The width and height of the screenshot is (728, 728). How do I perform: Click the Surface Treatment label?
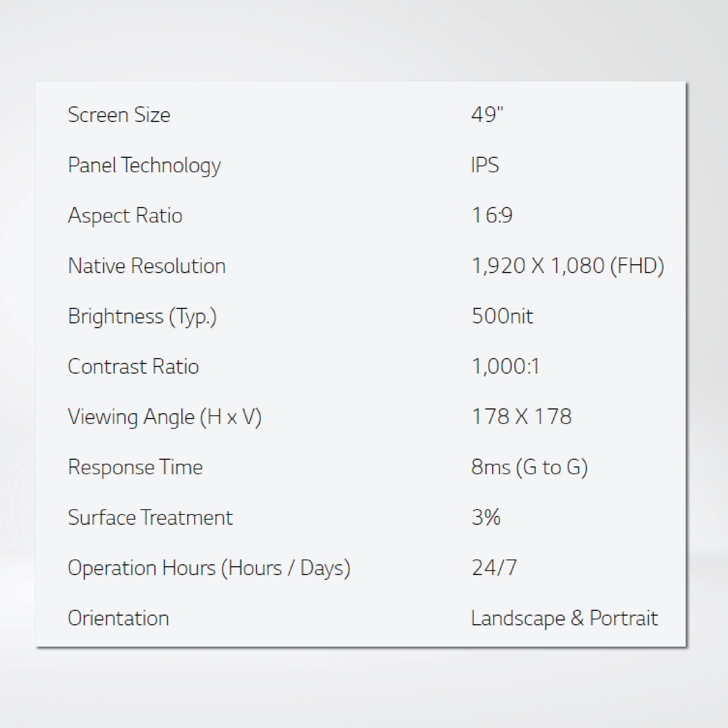(150, 518)
